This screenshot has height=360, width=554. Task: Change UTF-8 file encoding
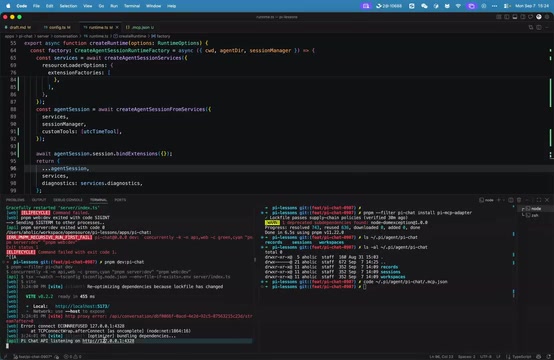[x=486, y=356]
